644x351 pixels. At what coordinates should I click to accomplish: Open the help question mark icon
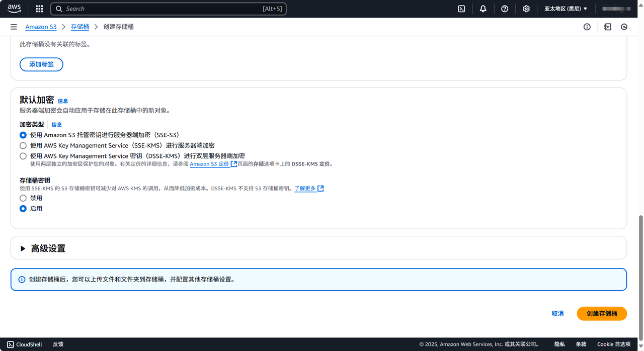[505, 9]
